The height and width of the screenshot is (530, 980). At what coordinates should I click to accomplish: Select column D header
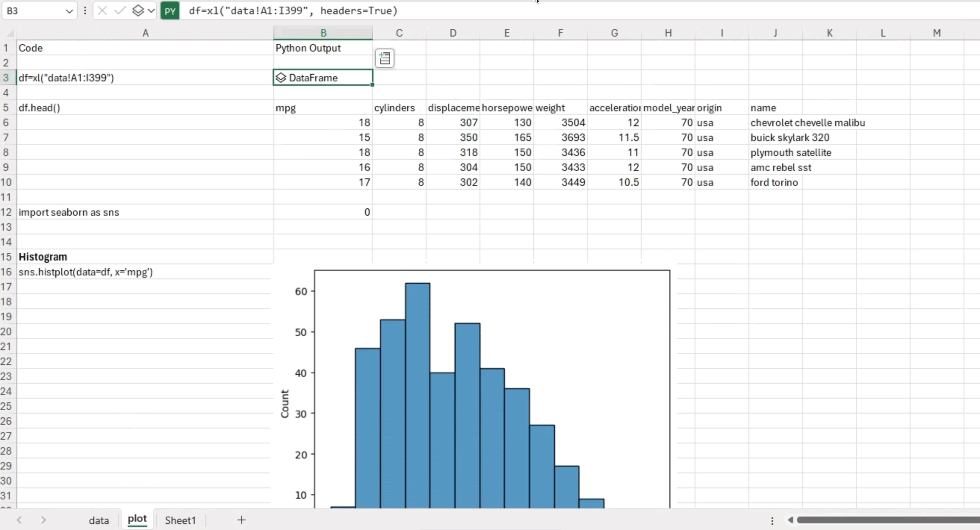coord(453,33)
